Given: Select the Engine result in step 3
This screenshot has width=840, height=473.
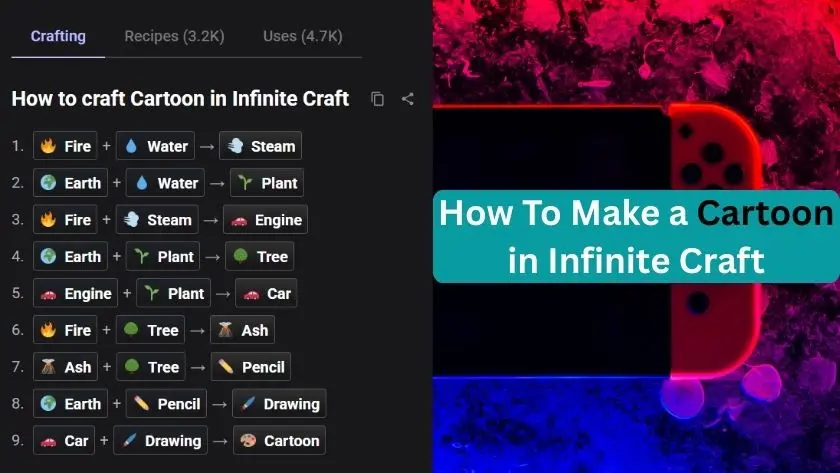Looking at the screenshot, I should (x=265, y=220).
